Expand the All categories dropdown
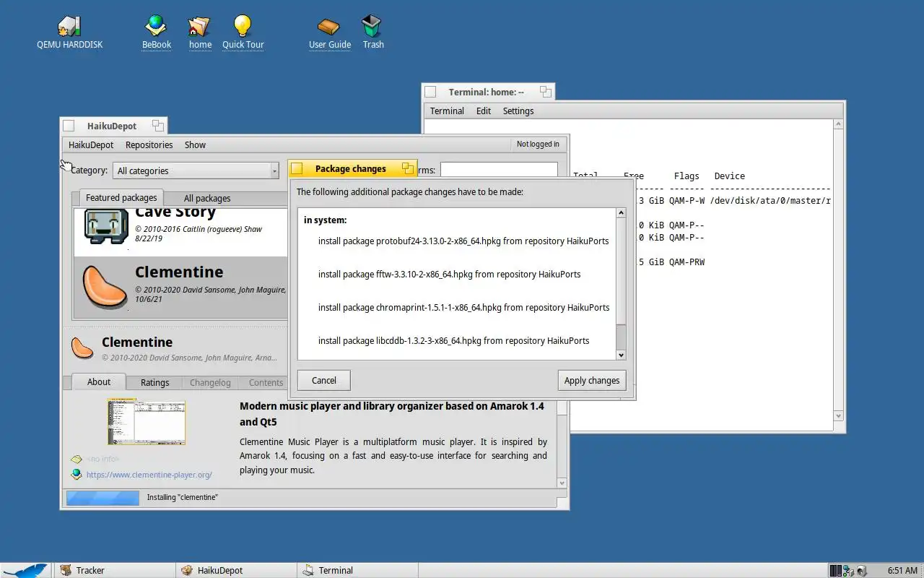924x578 pixels. coord(195,171)
